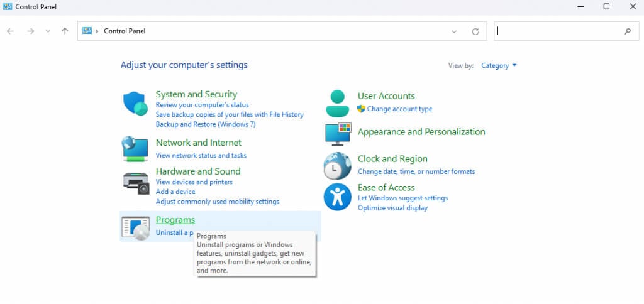Click Change date, time, or number formats
The height and width of the screenshot is (304, 644).
point(416,171)
